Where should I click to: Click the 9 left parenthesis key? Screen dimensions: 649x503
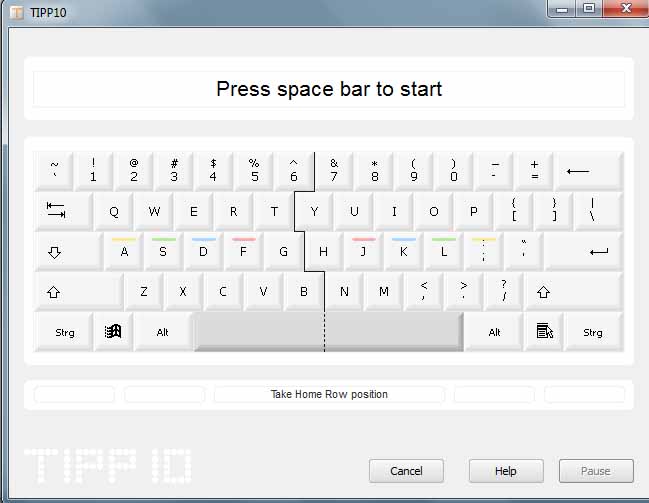[414, 171]
